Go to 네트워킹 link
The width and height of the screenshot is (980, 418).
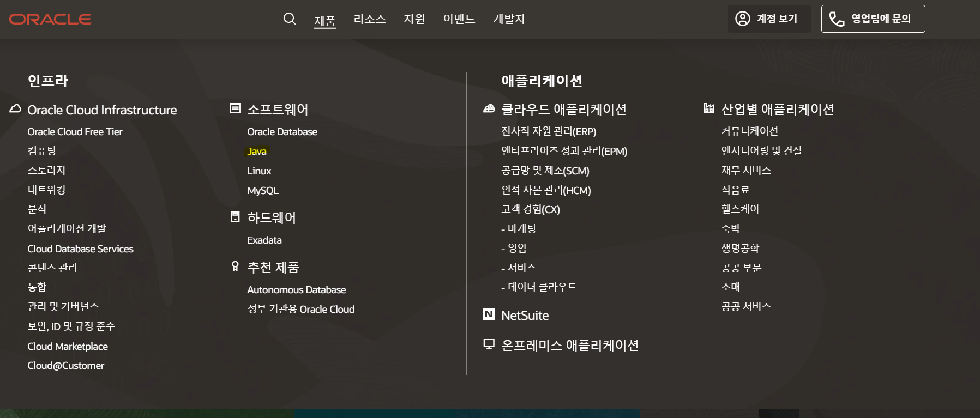point(46,190)
